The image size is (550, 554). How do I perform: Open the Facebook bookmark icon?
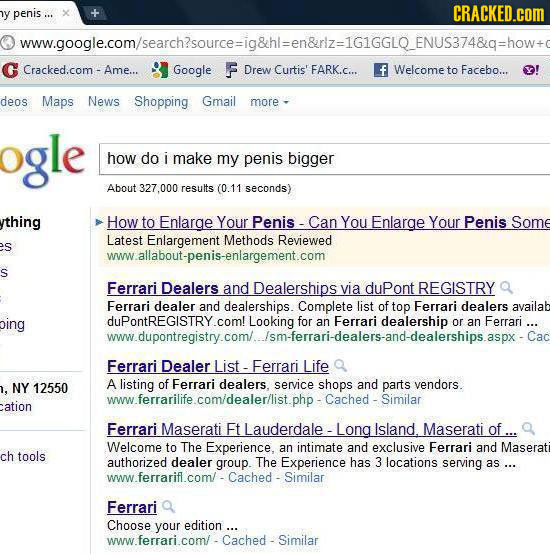click(381, 70)
